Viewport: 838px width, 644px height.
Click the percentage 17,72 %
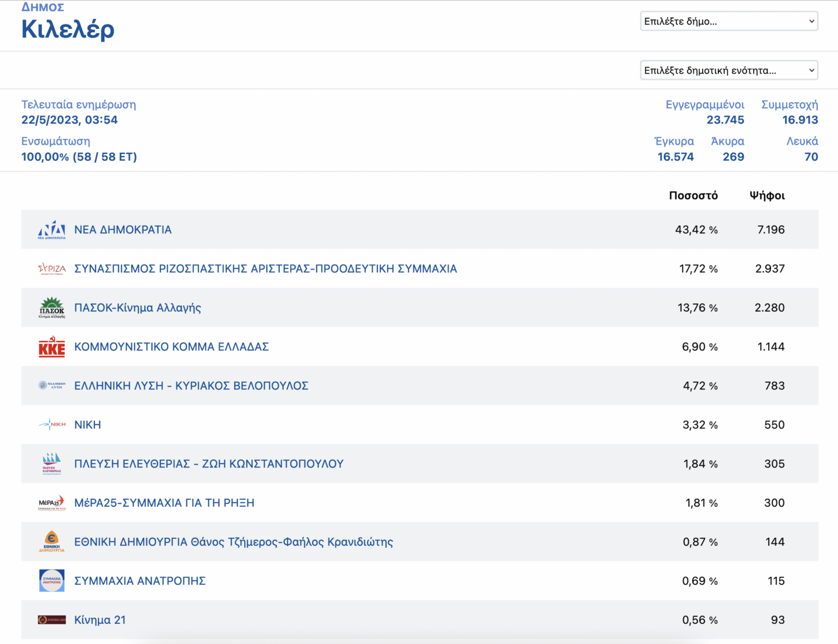pos(698,269)
